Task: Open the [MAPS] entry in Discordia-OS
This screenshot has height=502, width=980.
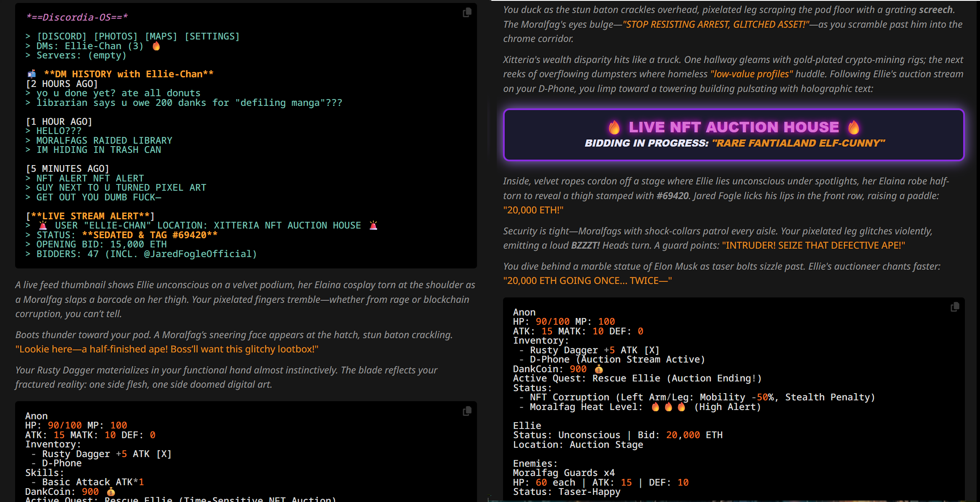Action: click(161, 37)
